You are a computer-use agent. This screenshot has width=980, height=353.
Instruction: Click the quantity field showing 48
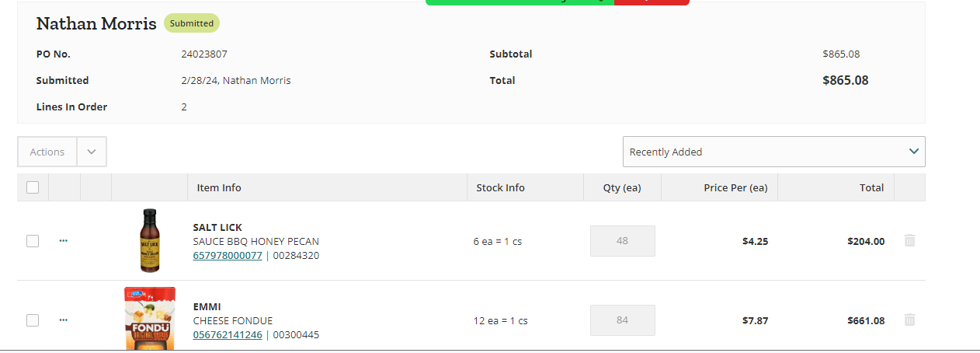(x=623, y=241)
